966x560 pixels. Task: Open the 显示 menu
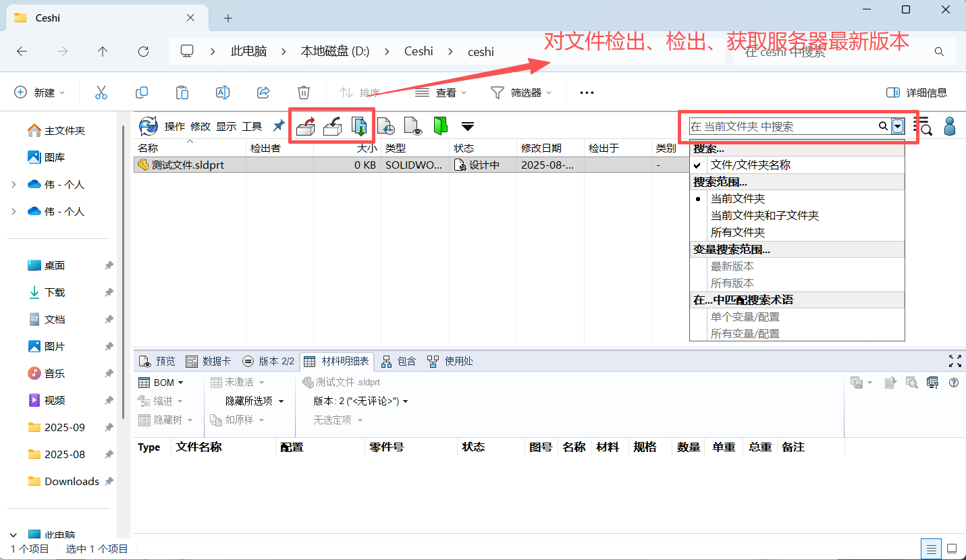226,126
